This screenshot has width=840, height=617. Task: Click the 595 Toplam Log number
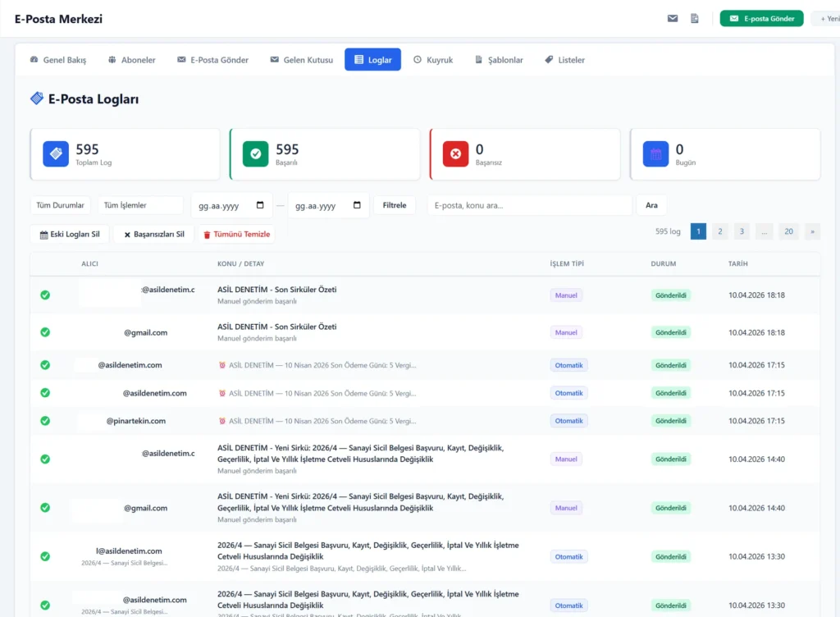[87, 149]
